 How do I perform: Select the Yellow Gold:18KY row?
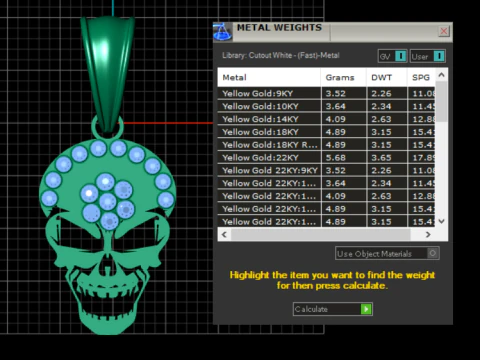pos(326,132)
